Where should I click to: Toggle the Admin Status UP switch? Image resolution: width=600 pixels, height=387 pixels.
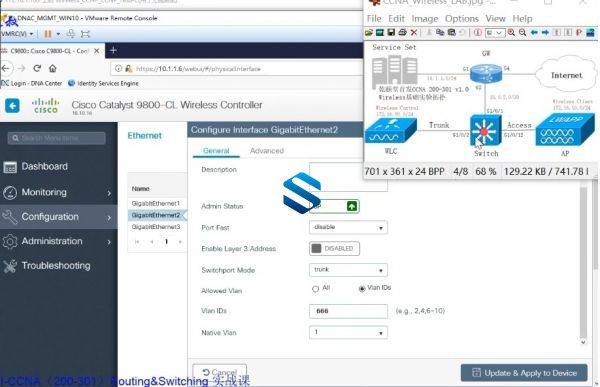coord(334,206)
